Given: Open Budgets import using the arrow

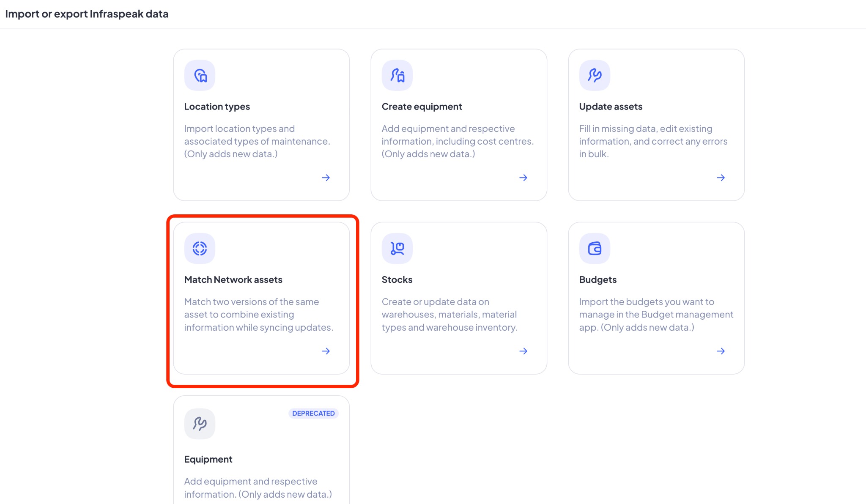Looking at the screenshot, I should (x=721, y=351).
